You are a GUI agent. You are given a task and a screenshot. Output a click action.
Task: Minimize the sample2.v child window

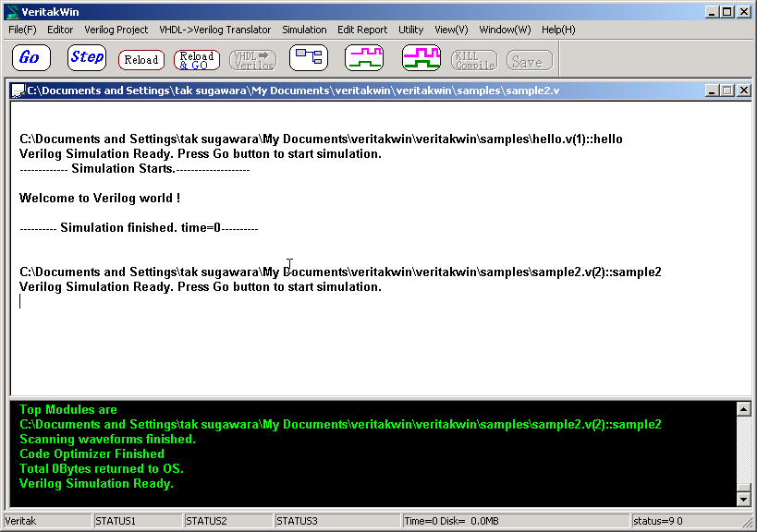tap(712, 91)
